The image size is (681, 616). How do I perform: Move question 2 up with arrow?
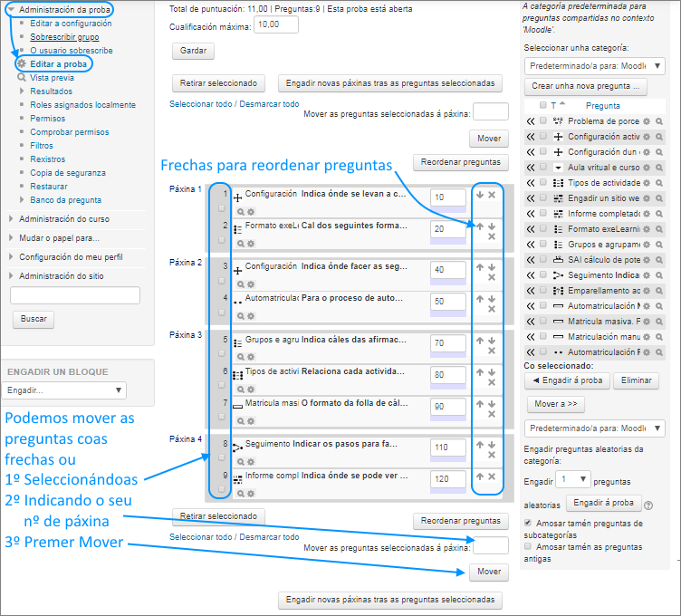click(480, 226)
